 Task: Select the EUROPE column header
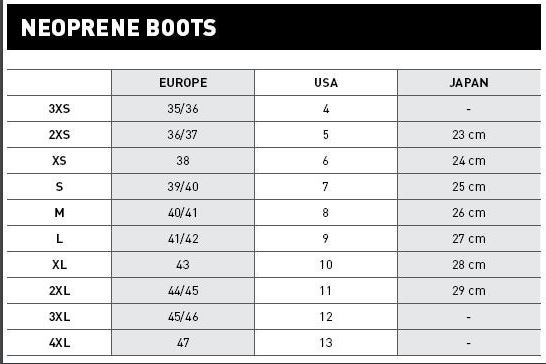click(x=183, y=83)
